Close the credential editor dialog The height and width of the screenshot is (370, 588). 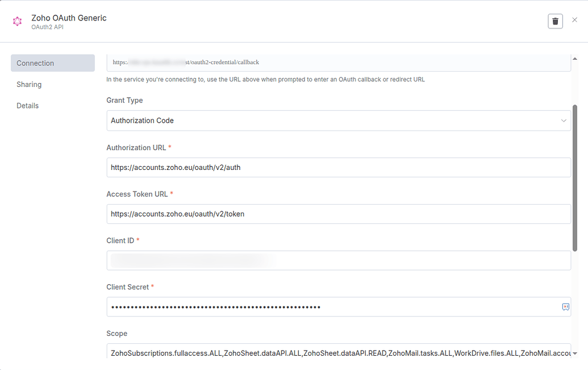pyautogui.click(x=574, y=20)
